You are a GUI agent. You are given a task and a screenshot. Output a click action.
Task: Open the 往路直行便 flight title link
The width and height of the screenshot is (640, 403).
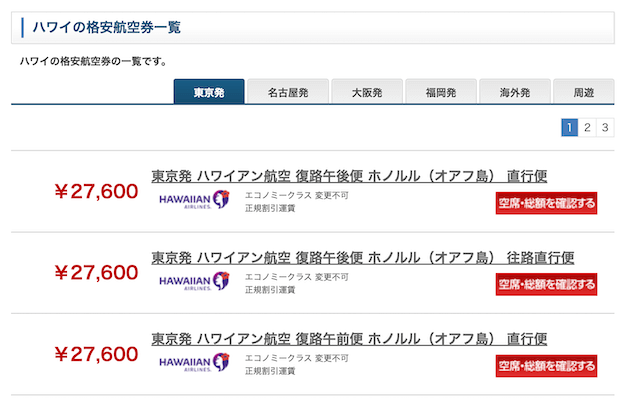[362, 258]
